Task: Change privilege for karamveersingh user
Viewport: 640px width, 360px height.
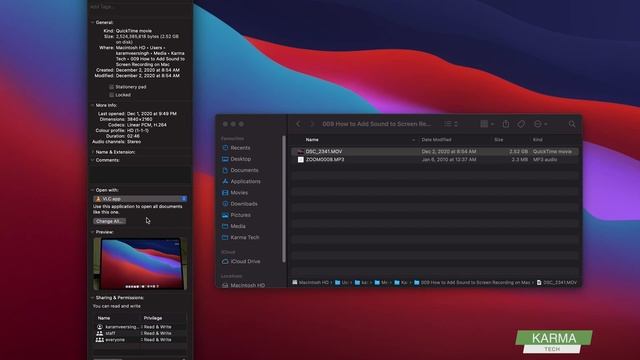Action: [157, 327]
